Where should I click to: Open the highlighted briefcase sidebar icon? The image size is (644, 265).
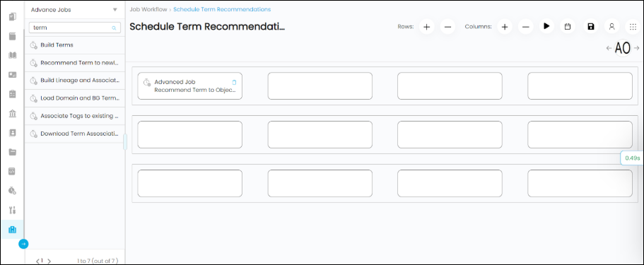point(12,229)
